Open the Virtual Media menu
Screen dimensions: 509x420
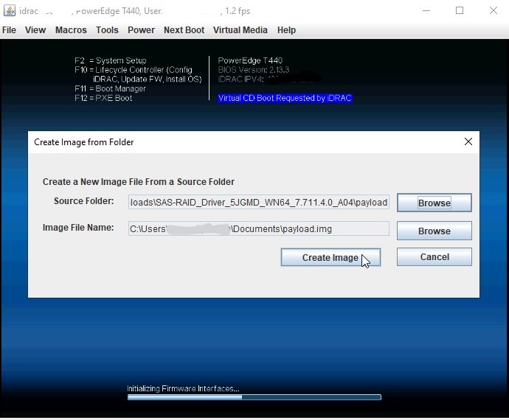coord(240,30)
